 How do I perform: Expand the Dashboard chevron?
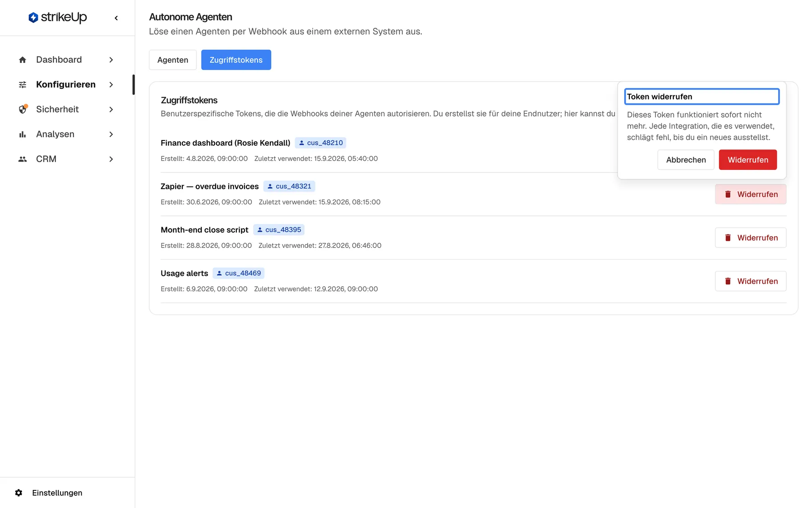point(111,60)
